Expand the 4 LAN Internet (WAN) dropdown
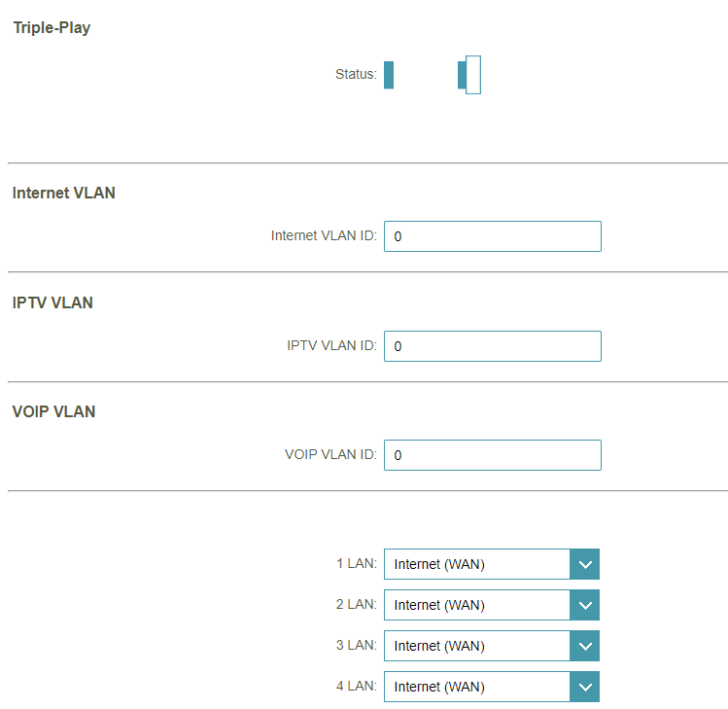 tap(477, 687)
